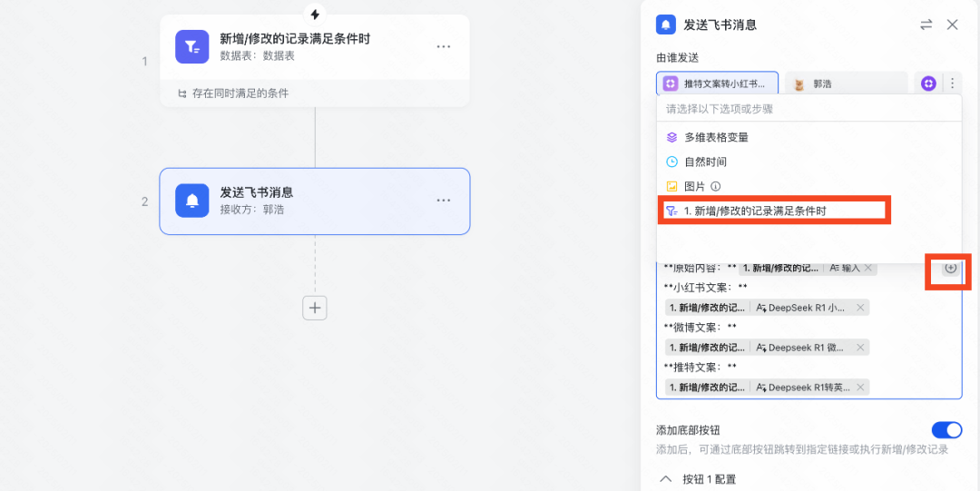Remove the Deepseek R1转英... variable tag
The image size is (980, 491).
click(x=860, y=388)
